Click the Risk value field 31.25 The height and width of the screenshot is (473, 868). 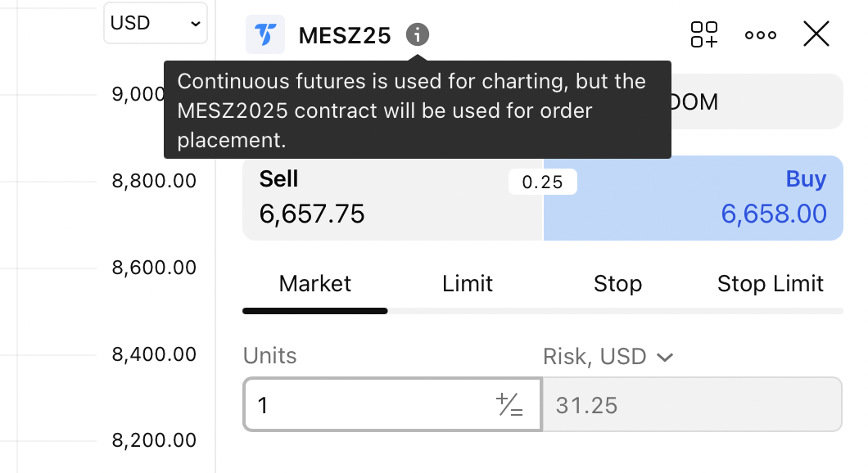692,405
